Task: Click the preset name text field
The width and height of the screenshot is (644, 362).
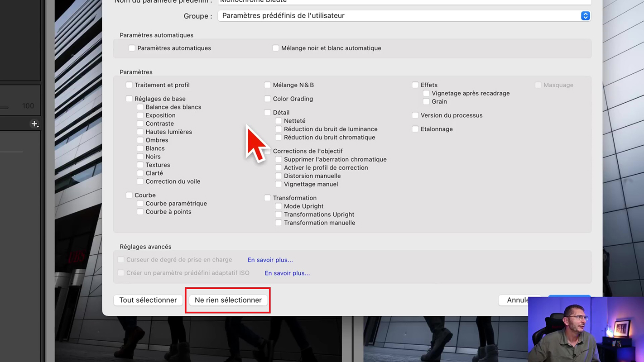Action: pos(404,2)
